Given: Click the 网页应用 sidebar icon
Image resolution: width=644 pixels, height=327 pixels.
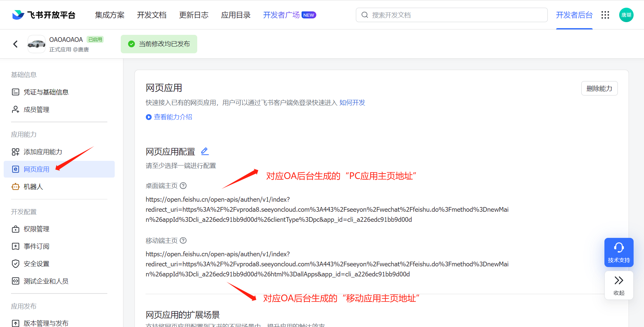Looking at the screenshot, I should (x=15, y=169).
